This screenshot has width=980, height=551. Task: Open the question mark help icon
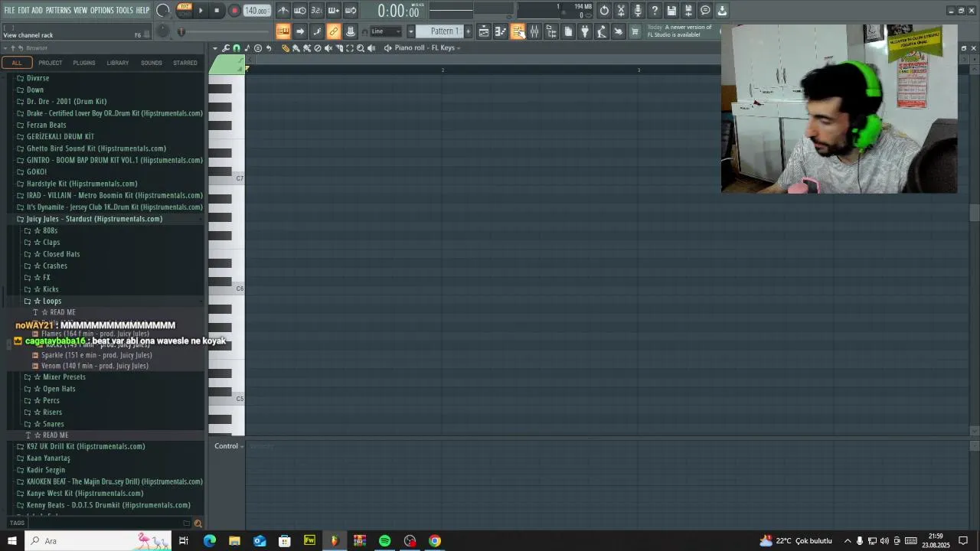[x=655, y=11]
